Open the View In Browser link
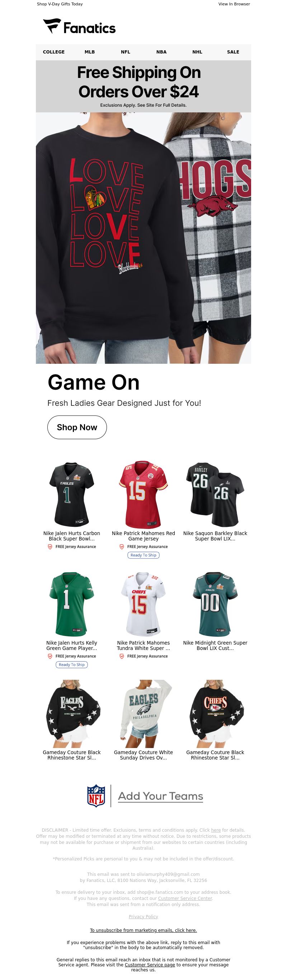 point(234,4)
